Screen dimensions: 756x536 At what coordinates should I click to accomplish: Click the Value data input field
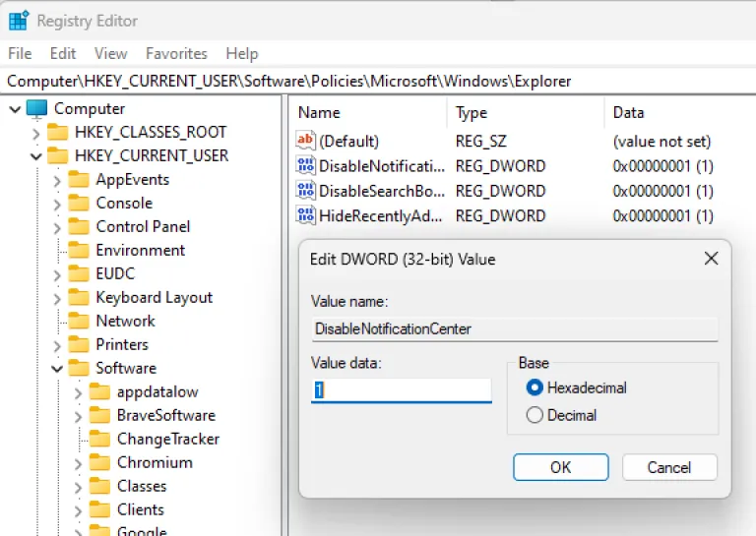[x=401, y=390]
